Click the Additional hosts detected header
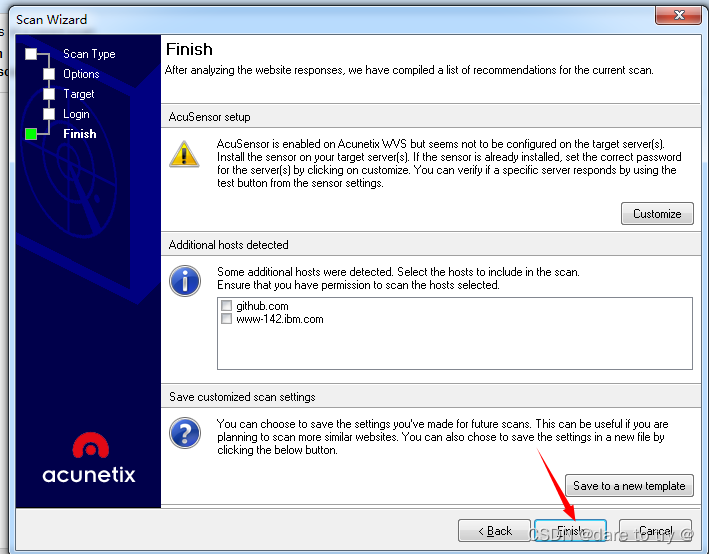The height and width of the screenshot is (554, 709). [x=228, y=245]
